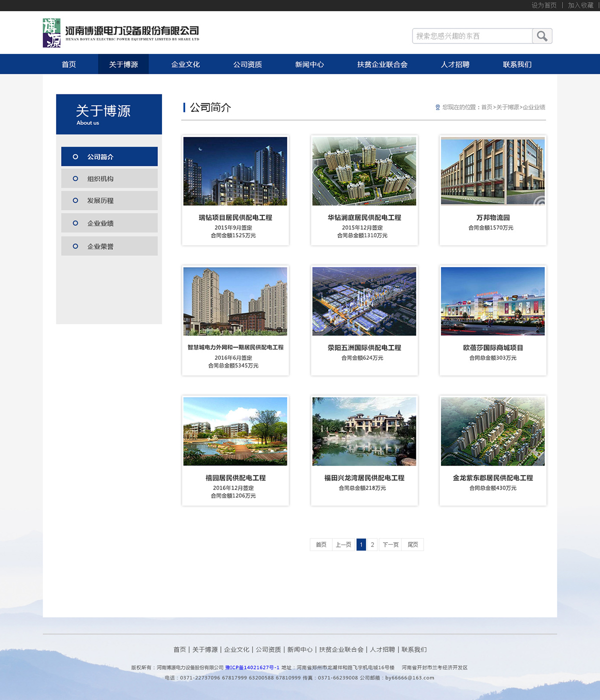Open the 万邦物流园 project image
Screen dimensions: 600x700
coord(492,171)
